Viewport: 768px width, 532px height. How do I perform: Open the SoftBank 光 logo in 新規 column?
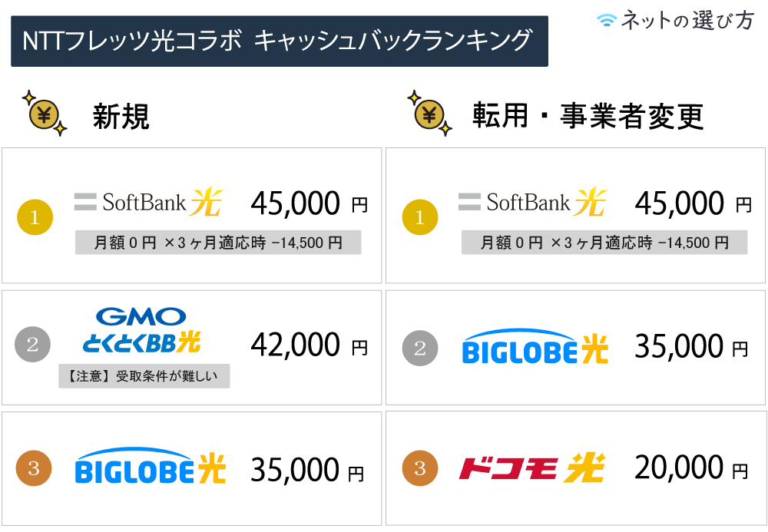tap(148, 202)
